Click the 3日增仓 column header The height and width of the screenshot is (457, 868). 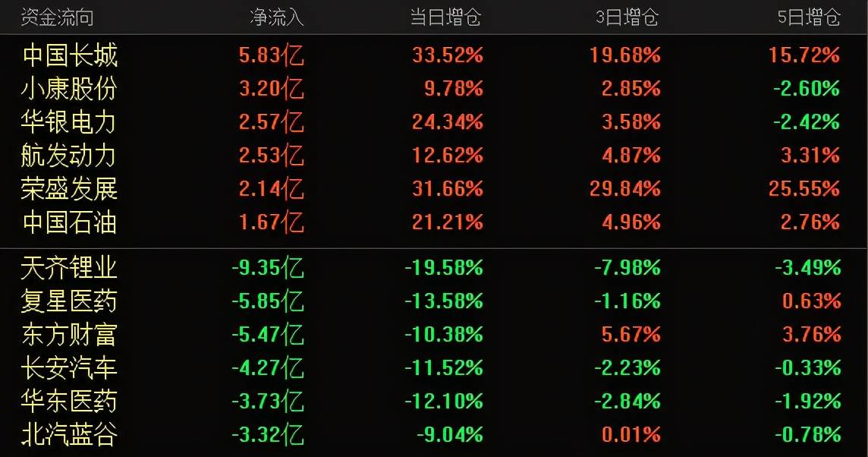click(627, 17)
